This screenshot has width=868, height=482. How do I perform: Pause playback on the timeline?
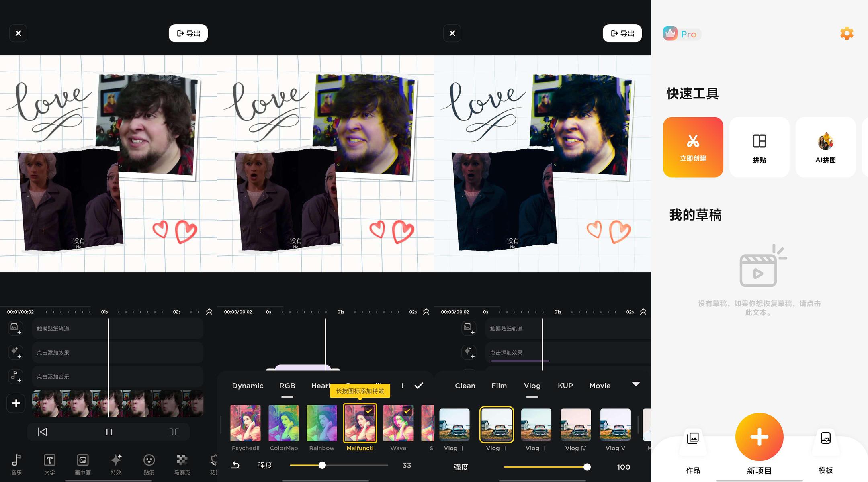[108, 432]
